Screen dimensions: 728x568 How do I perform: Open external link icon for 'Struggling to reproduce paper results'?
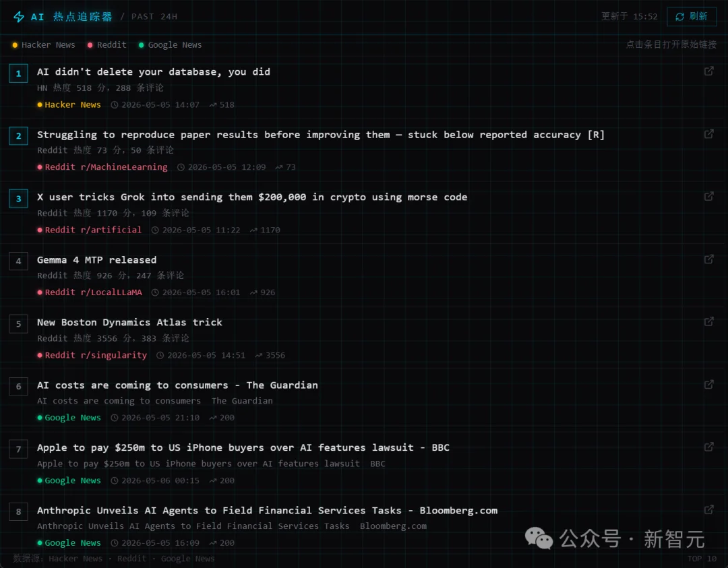(708, 133)
